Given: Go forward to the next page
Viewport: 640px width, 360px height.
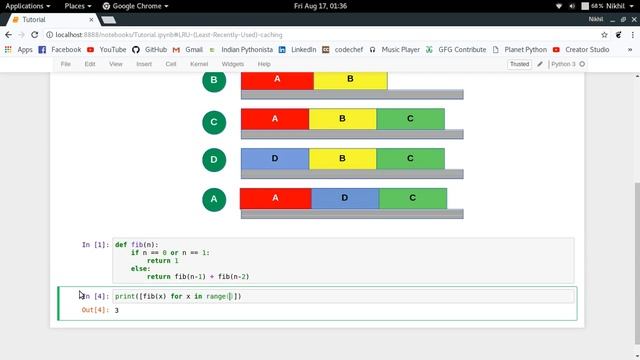Looking at the screenshot, I should coord(22,35).
